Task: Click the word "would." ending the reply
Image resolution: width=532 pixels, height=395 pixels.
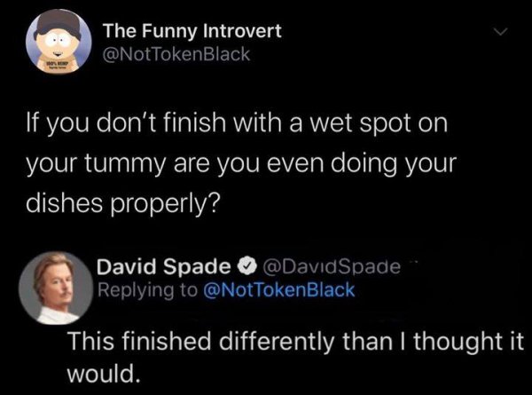Action: [105, 368]
